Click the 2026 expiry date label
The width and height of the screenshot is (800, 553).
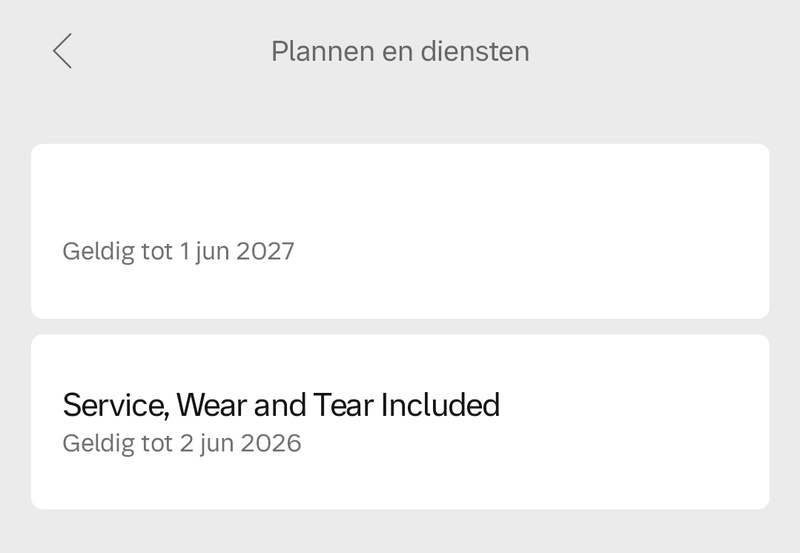coord(181,442)
